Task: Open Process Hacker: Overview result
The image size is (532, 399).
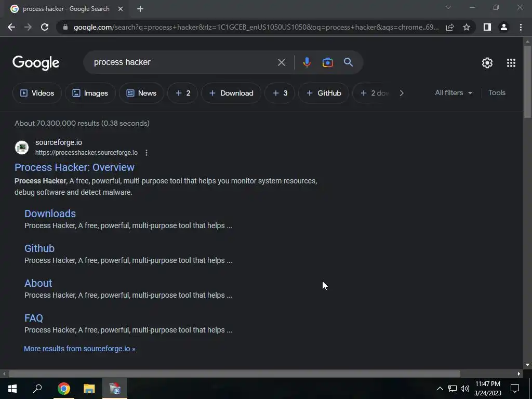Action: click(74, 167)
